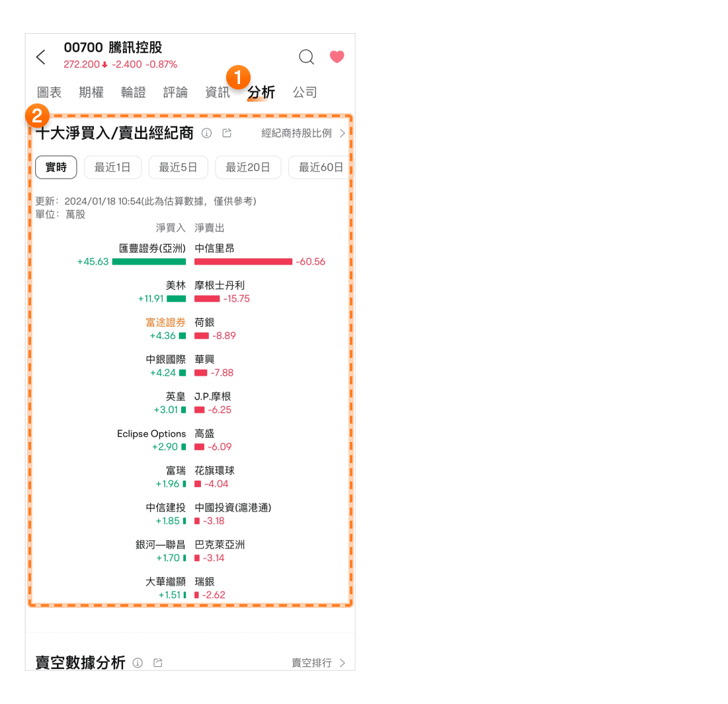Select the 實時 time range
Viewport: 728px width, 704px height.
pos(56,167)
